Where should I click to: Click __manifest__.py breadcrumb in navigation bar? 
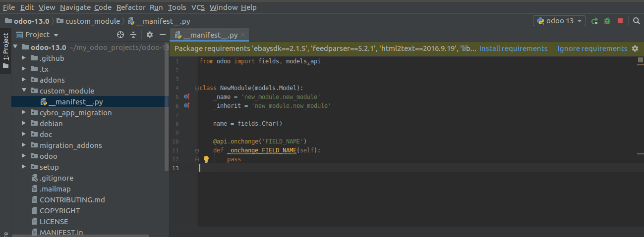(159, 21)
